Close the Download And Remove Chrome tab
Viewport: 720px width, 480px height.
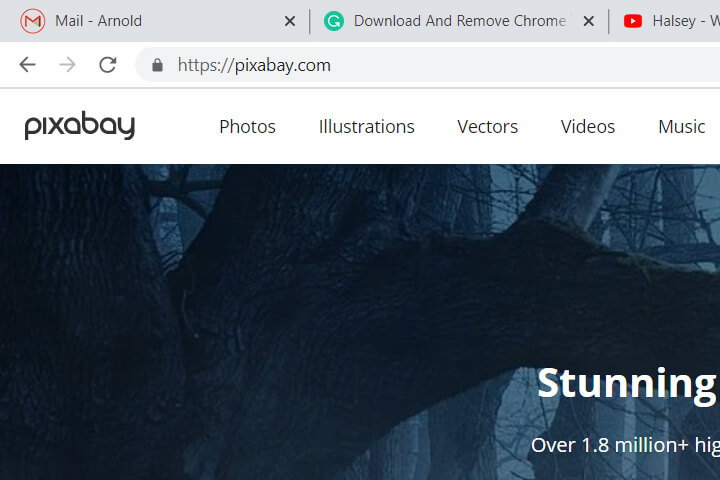pyautogui.click(x=589, y=21)
